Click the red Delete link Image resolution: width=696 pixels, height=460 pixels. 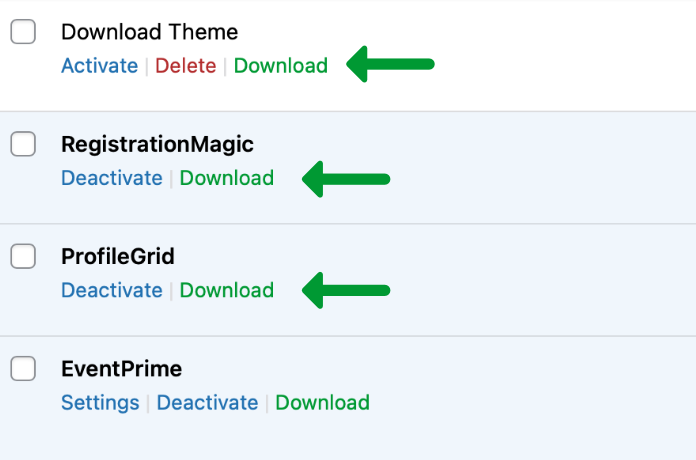[185, 66]
